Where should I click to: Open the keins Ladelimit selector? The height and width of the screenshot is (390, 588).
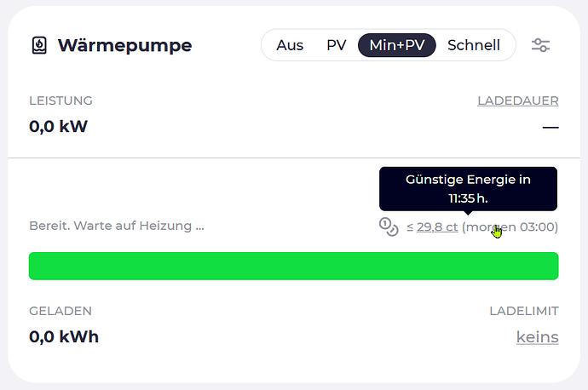(538, 337)
